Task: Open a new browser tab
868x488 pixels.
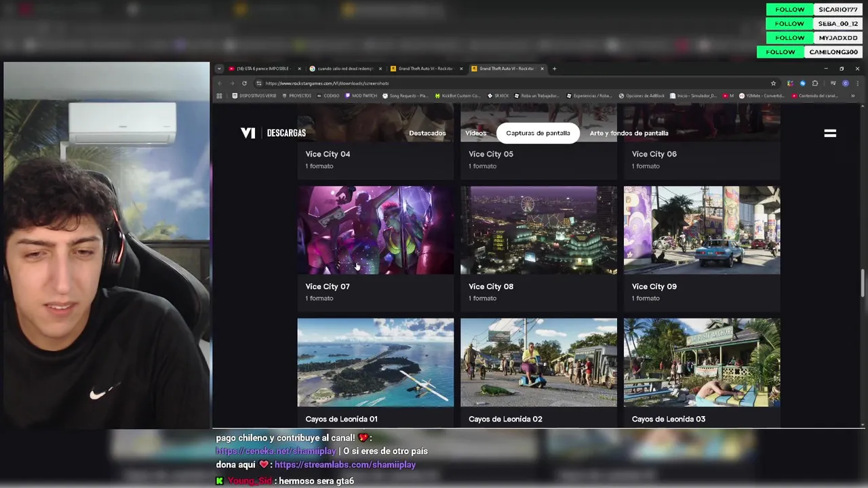Action: [554, 68]
